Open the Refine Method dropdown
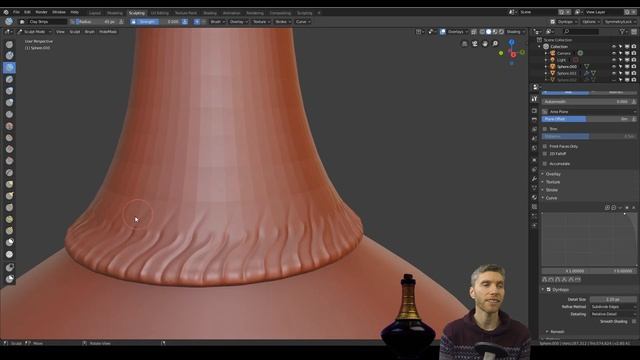 613,307
